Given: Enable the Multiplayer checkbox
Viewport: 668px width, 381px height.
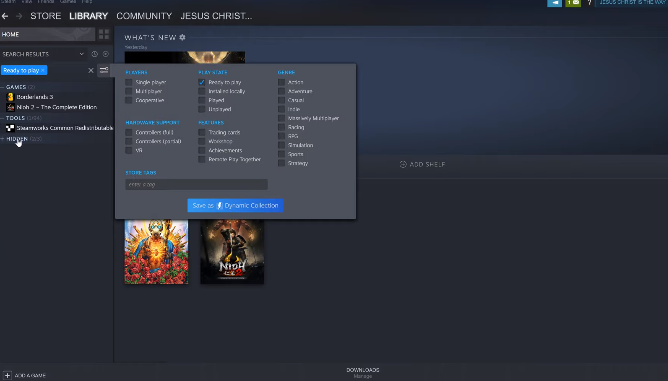Looking at the screenshot, I should (129, 91).
